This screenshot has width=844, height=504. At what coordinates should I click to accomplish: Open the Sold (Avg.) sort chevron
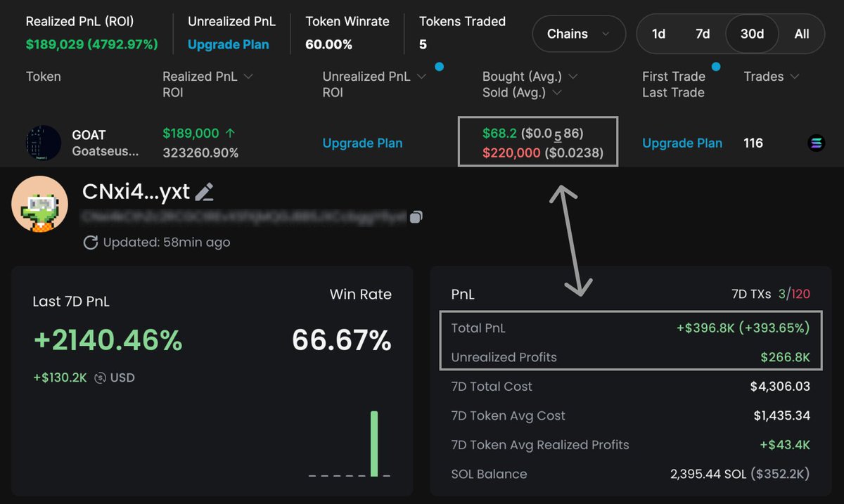coord(556,92)
